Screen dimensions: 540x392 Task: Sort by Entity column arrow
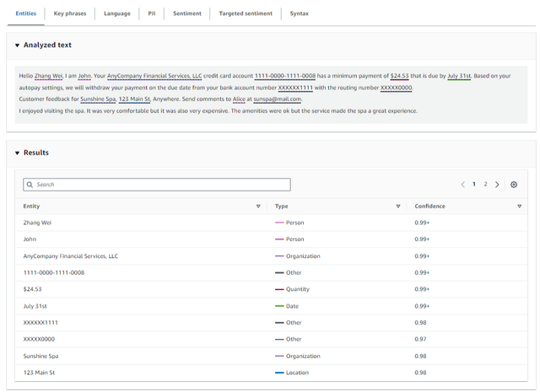tap(258, 207)
